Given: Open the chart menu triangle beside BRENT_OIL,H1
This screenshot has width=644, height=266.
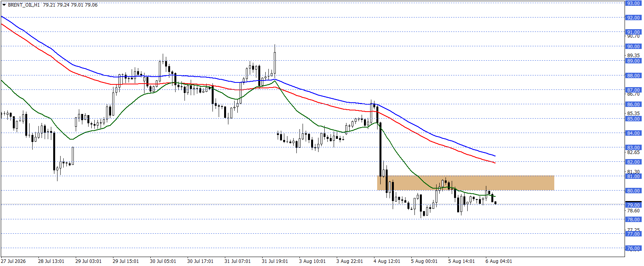Looking at the screenshot, I should 4,5.
